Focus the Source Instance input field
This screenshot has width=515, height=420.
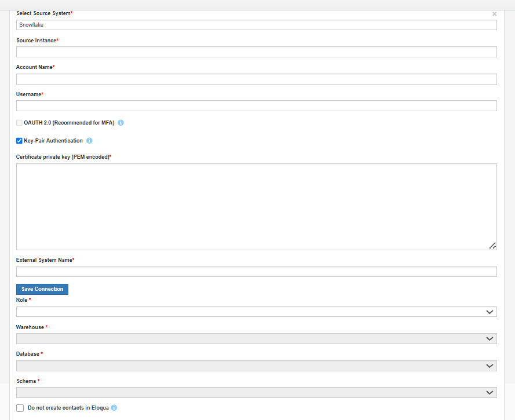pos(256,52)
